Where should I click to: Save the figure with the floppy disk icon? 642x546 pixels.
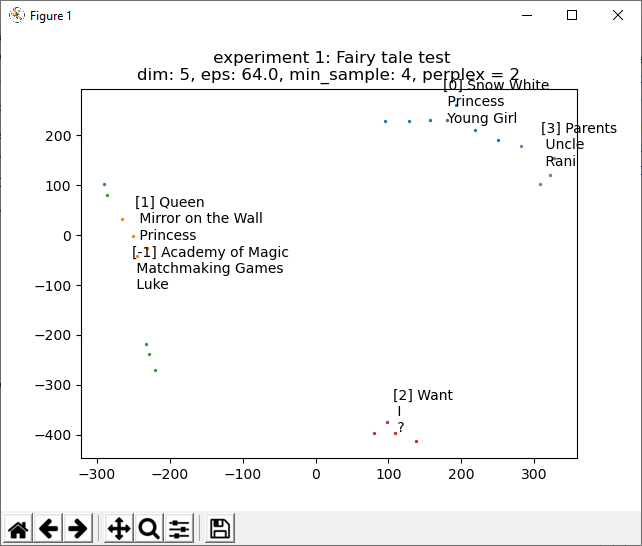coord(220,529)
